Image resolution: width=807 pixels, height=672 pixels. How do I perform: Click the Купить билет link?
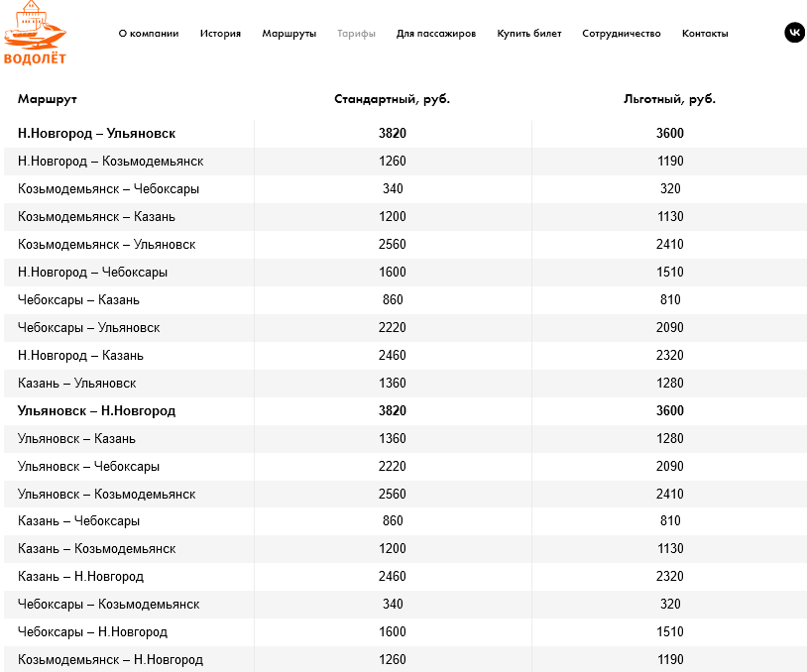[x=529, y=34]
